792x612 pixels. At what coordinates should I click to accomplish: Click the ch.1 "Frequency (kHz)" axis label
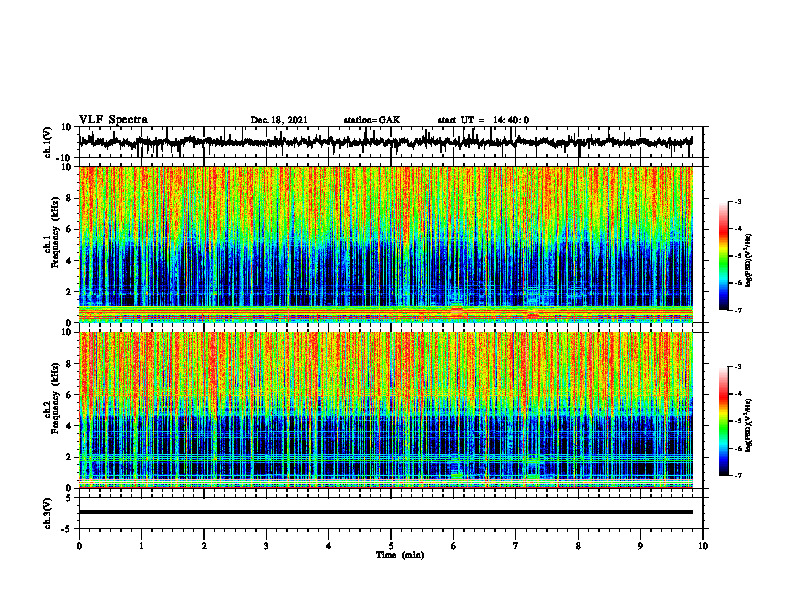point(55,233)
